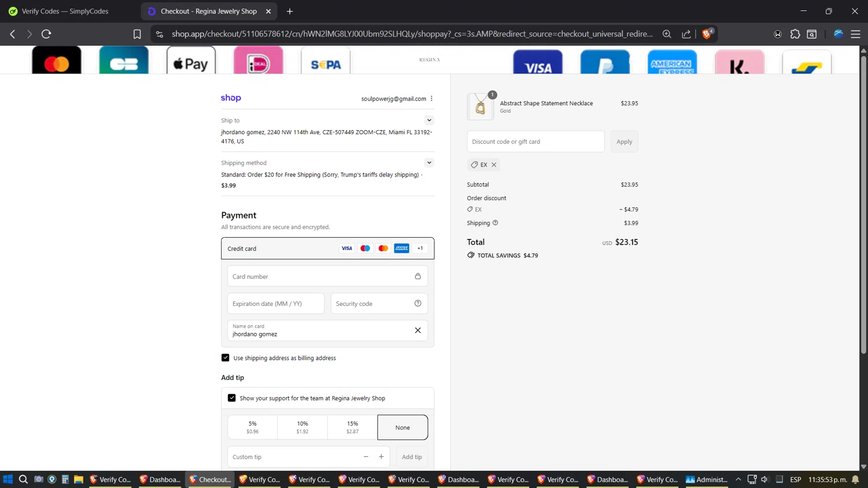Select the 10% tip option
Viewport: 868px width, 488px height.
(x=303, y=427)
